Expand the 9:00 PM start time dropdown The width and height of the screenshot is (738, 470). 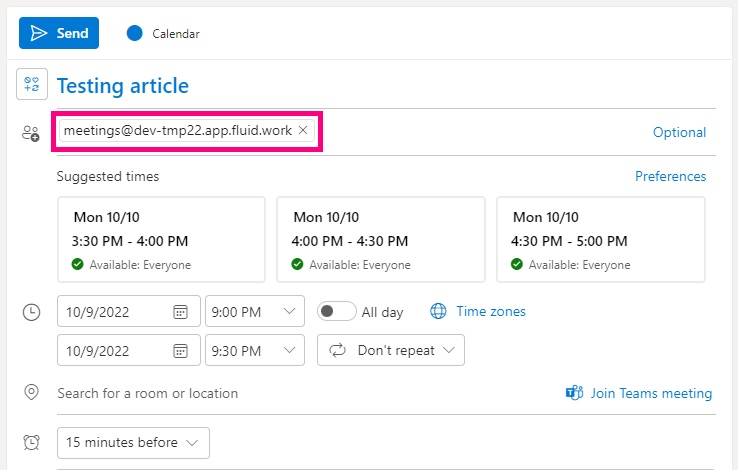[x=255, y=311]
